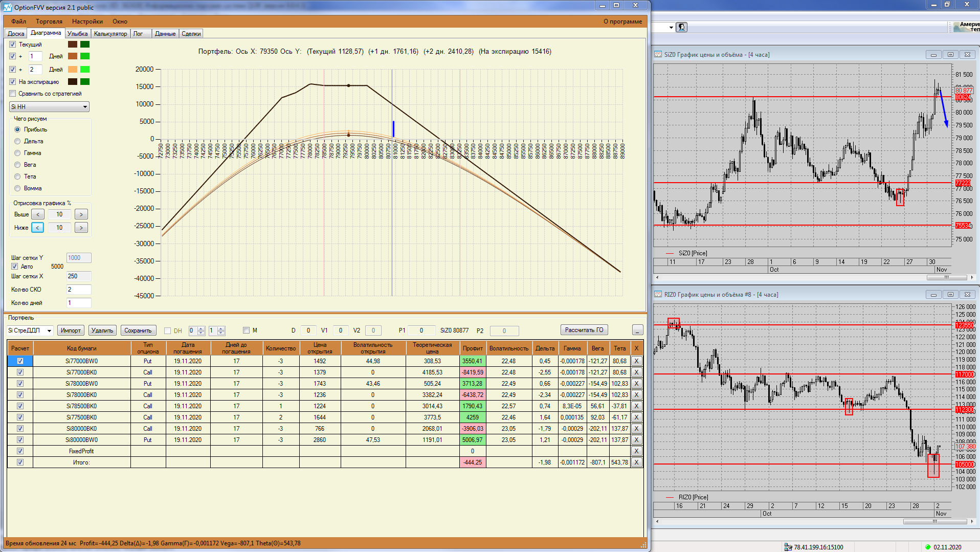Click X button on the FixedProfit row
980x552 pixels.
click(x=636, y=451)
